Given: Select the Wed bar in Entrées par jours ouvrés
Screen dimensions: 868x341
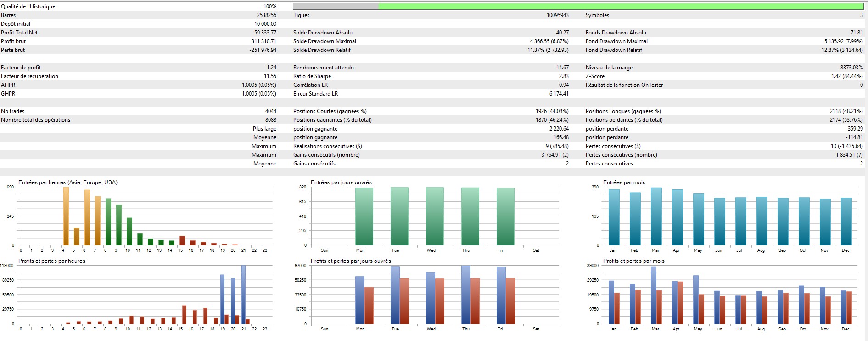Looking at the screenshot, I should [x=435, y=216].
